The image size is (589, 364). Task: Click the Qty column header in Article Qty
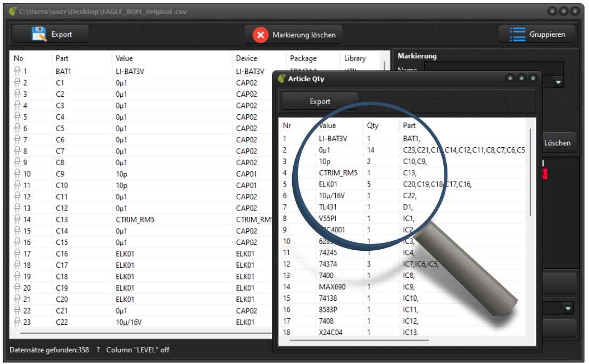[372, 126]
